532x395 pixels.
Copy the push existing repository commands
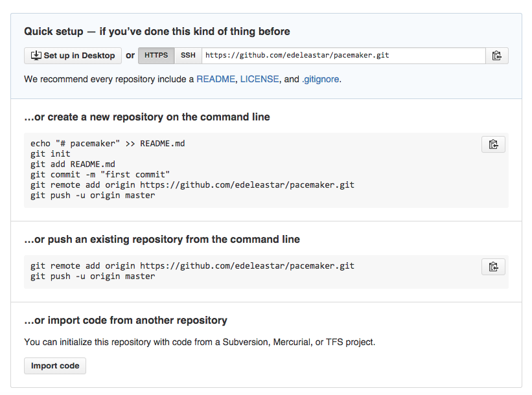point(493,267)
